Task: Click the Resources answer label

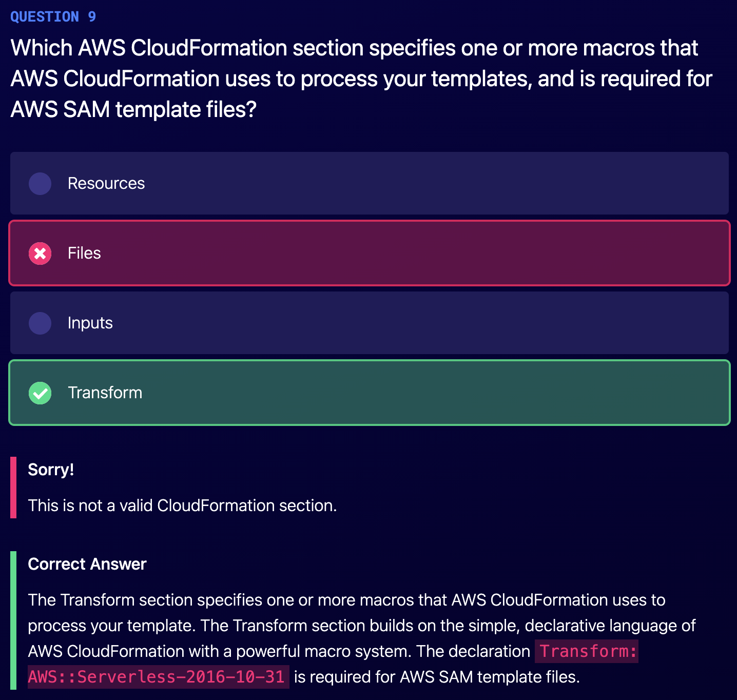Action: tap(106, 183)
